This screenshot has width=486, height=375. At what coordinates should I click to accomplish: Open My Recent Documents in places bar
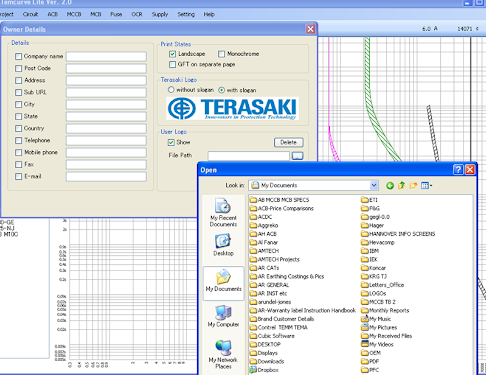(x=223, y=213)
